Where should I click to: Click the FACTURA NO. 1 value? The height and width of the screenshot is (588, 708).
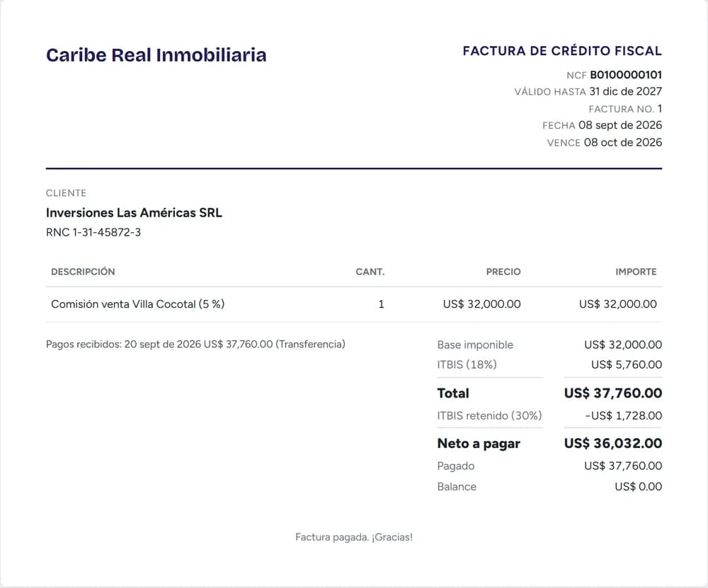660,109
